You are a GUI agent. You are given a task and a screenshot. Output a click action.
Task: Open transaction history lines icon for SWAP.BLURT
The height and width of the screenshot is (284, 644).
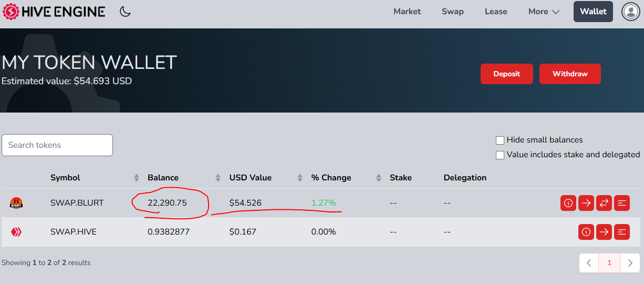(622, 203)
